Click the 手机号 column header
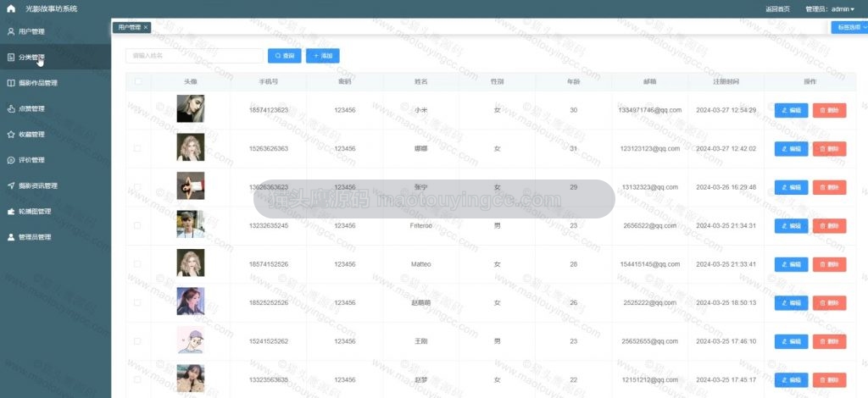Screen dimensions: 868x398 (269, 82)
